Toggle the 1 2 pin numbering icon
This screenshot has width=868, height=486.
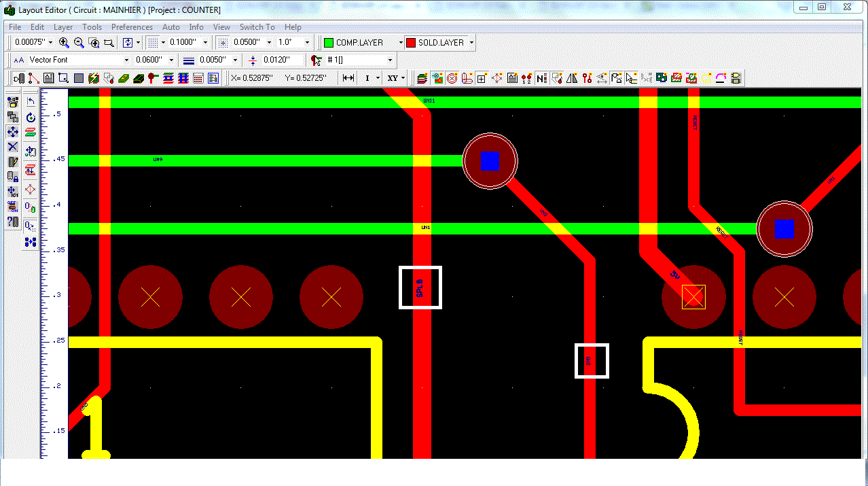click(x=526, y=78)
